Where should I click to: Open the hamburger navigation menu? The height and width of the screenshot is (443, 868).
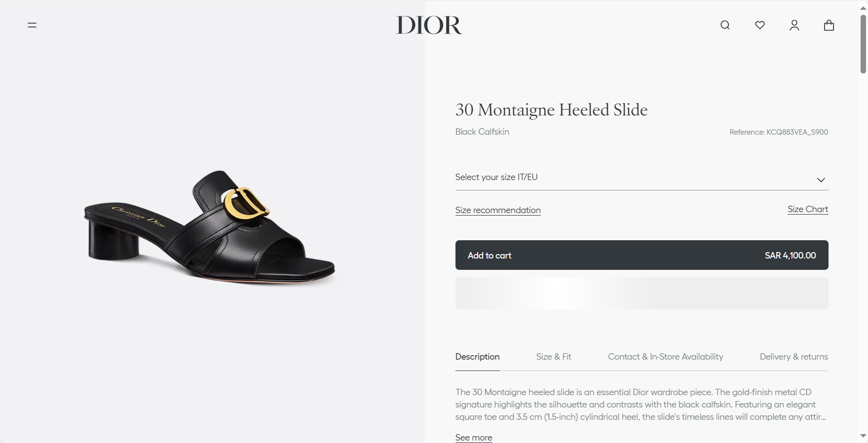[32, 25]
